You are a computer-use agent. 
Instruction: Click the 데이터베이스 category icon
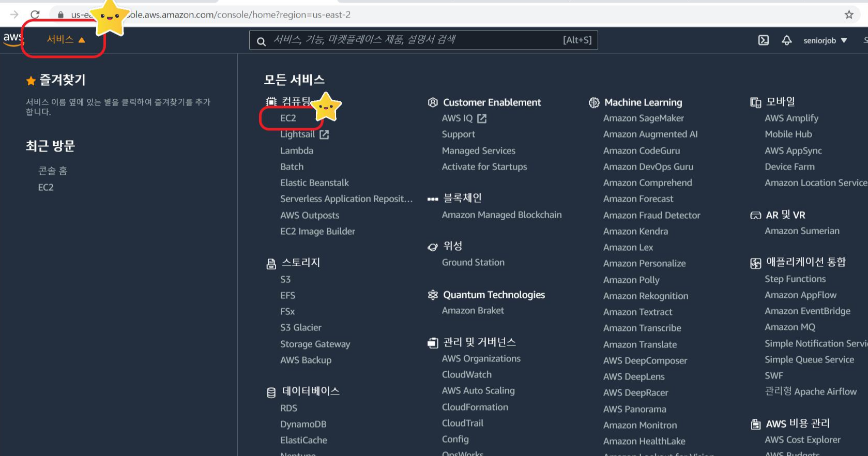(271, 392)
